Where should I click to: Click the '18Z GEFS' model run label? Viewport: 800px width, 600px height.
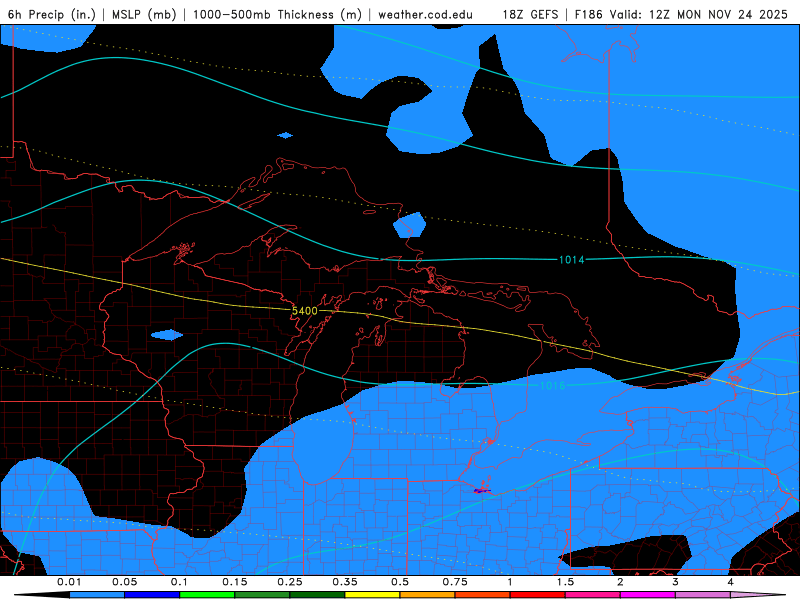tap(530, 14)
